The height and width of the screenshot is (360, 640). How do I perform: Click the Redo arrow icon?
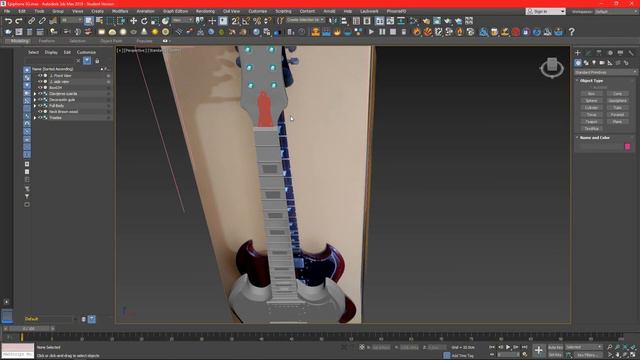point(19,21)
